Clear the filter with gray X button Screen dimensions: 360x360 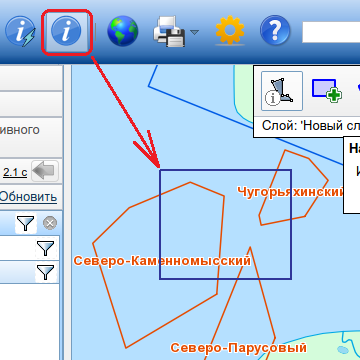coord(50,223)
